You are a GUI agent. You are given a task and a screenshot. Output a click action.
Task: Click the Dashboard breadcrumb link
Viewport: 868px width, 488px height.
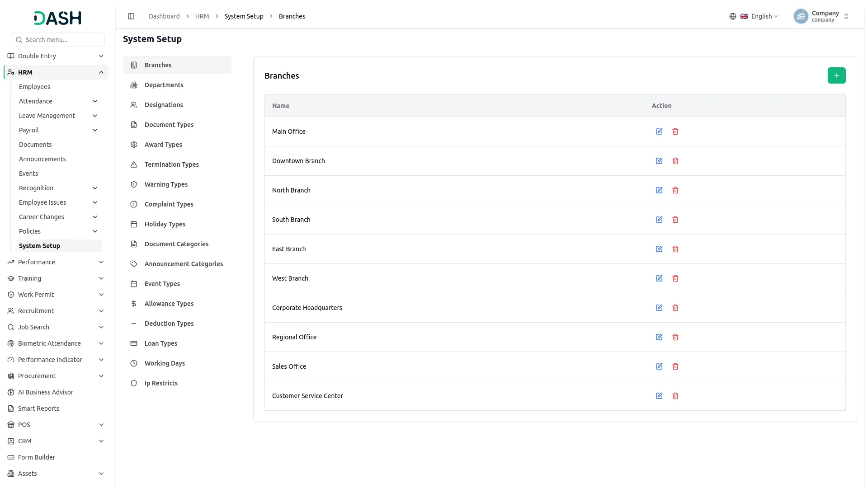click(164, 16)
